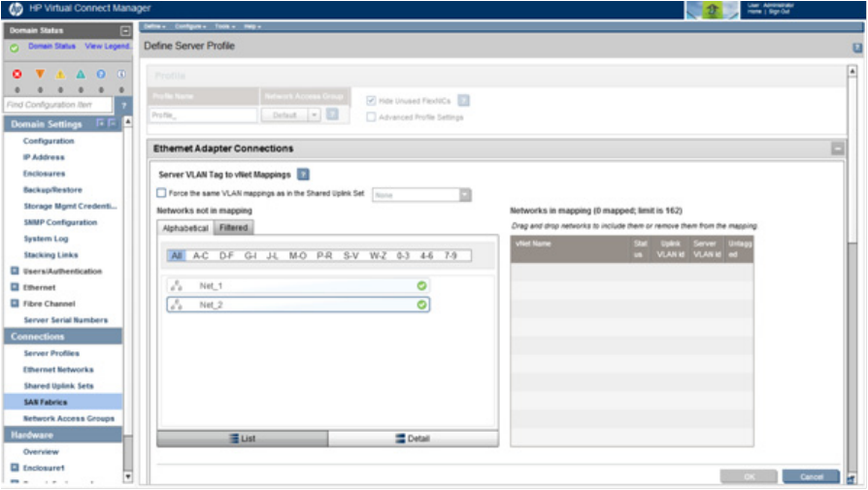Viewport: 868px width, 490px height.
Task: Expand all Domain Settings tree icon
Action: [x=100, y=123]
